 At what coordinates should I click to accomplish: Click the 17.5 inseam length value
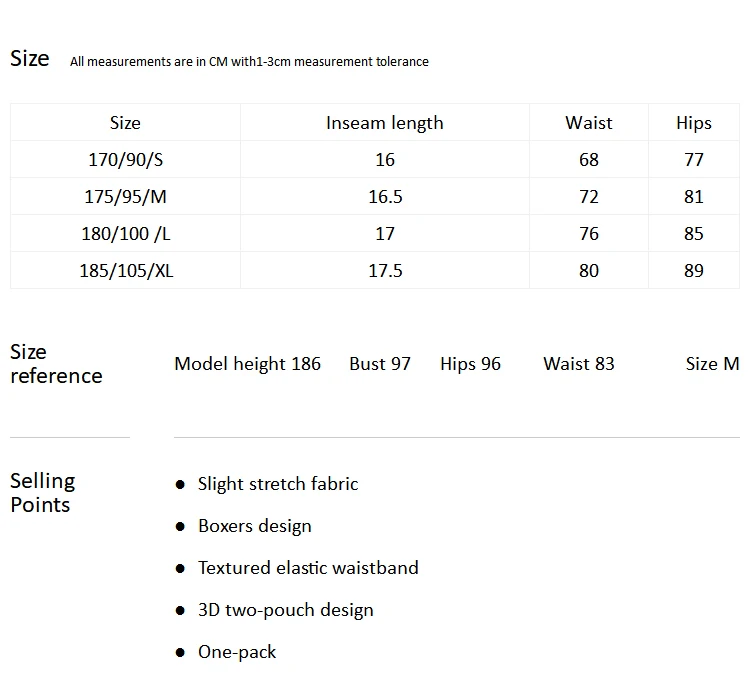coord(385,271)
